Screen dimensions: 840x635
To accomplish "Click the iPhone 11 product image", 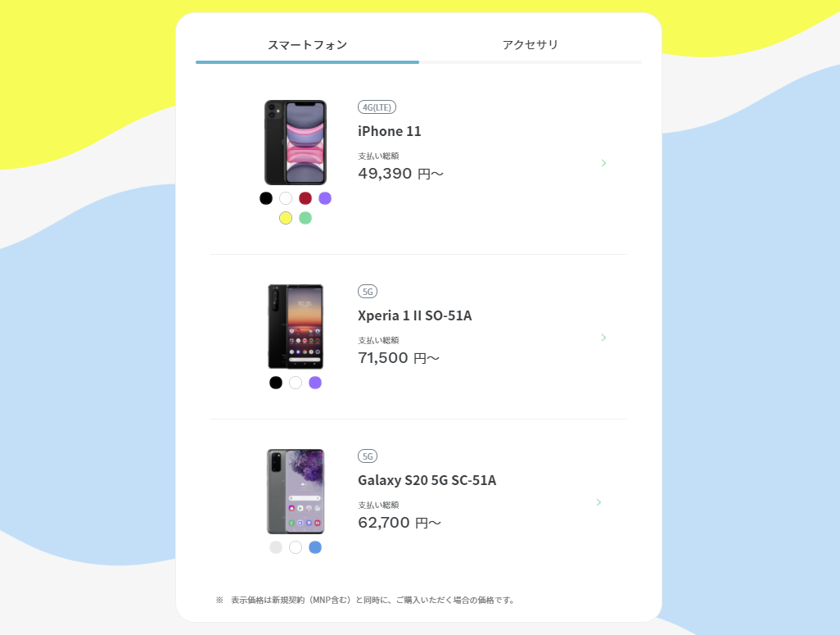I will pyautogui.click(x=296, y=142).
